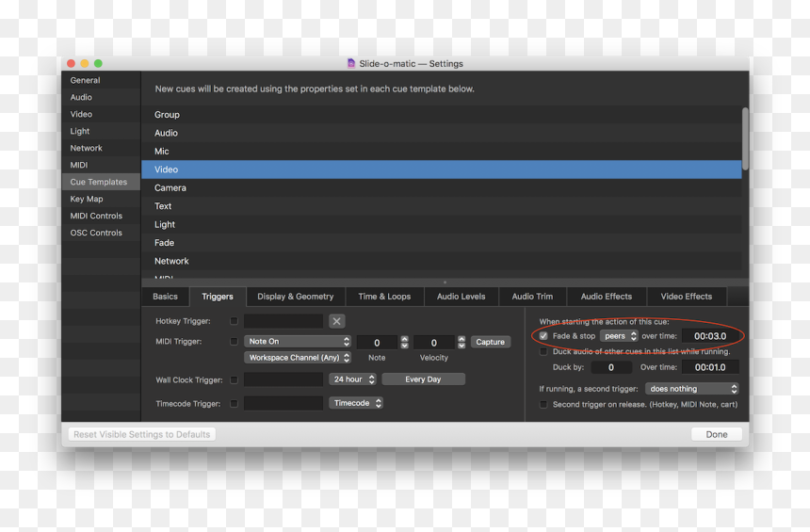Click the Velocity value stepper arrows
The height and width of the screenshot is (532, 810).
[462, 342]
